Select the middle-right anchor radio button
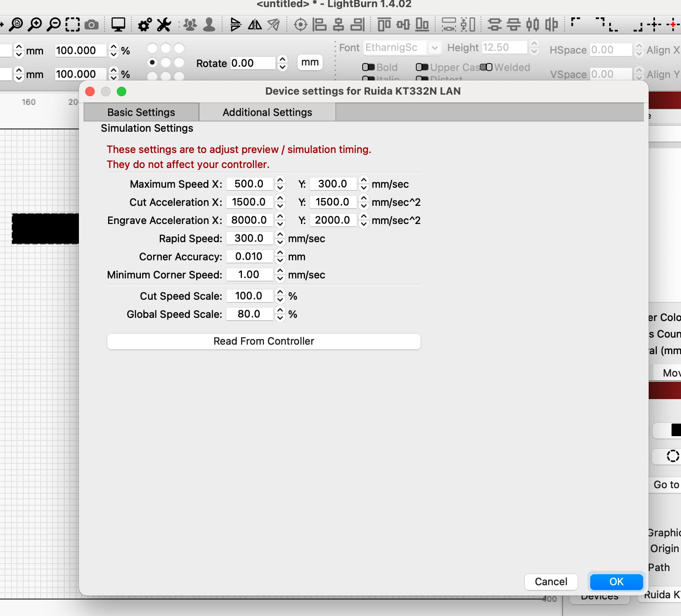Viewport: 681px width, 616px height. [179, 62]
